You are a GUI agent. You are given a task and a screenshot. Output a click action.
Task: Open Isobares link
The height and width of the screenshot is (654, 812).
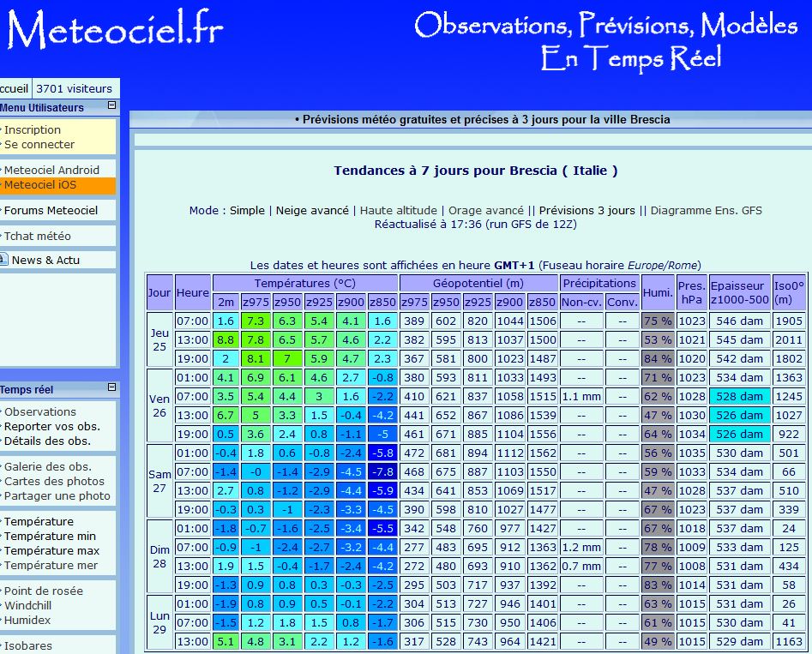tap(28, 645)
